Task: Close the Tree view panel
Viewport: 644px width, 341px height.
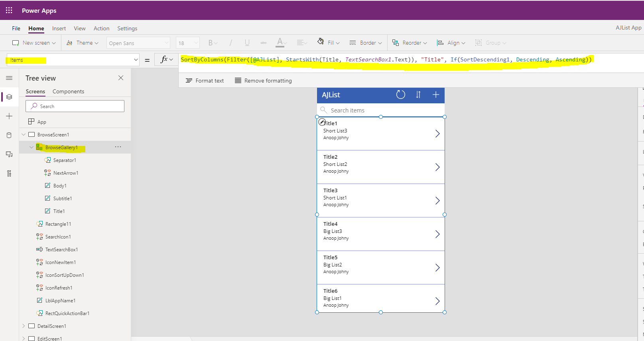Action: pyautogui.click(x=121, y=78)
